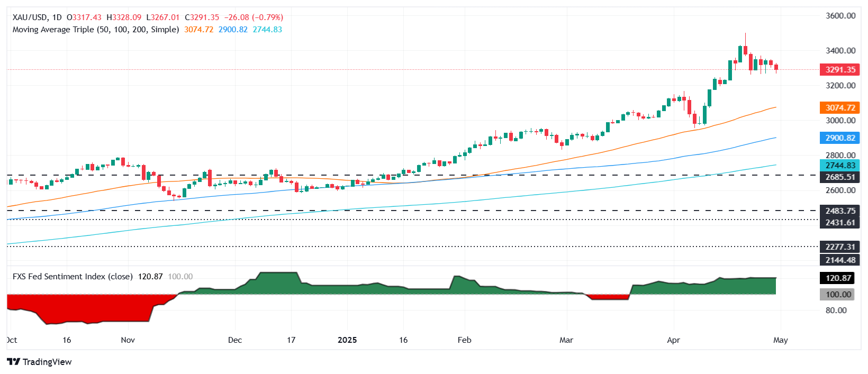The width and height of the screenshot is (868, 374).
Task: Click the gray 100.00 sentiment baseline tag
Action: pos(838,295)
